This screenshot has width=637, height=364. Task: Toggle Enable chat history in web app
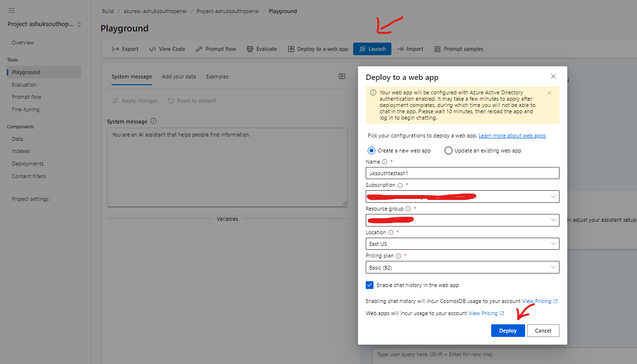pos(370,285)
